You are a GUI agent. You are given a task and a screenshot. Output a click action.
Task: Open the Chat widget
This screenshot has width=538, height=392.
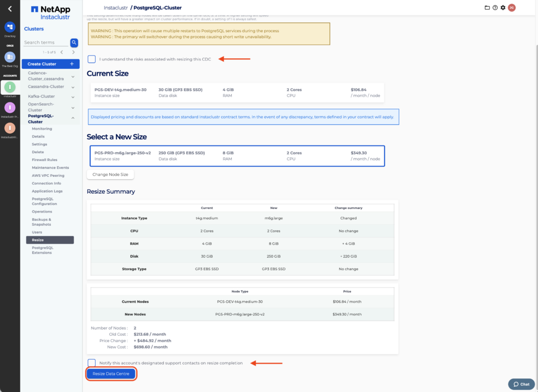pos(521,384)
